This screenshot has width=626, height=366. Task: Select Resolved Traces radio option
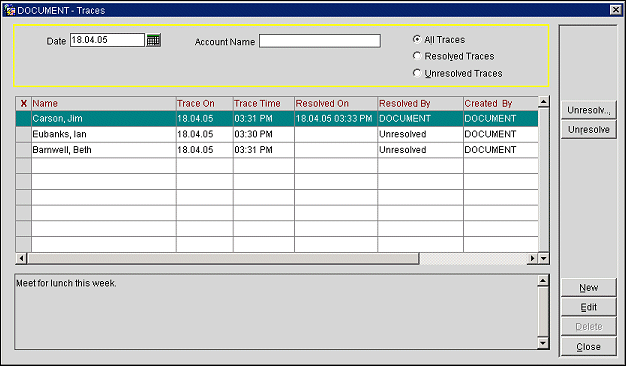click(417, 56)
